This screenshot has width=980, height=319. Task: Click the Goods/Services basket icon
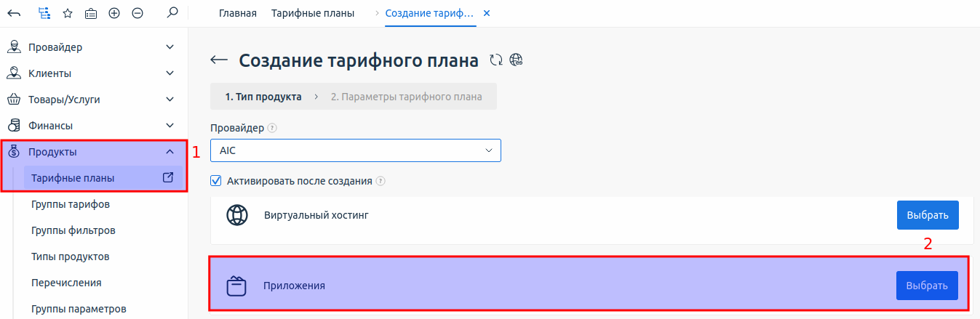coord(13,100)
